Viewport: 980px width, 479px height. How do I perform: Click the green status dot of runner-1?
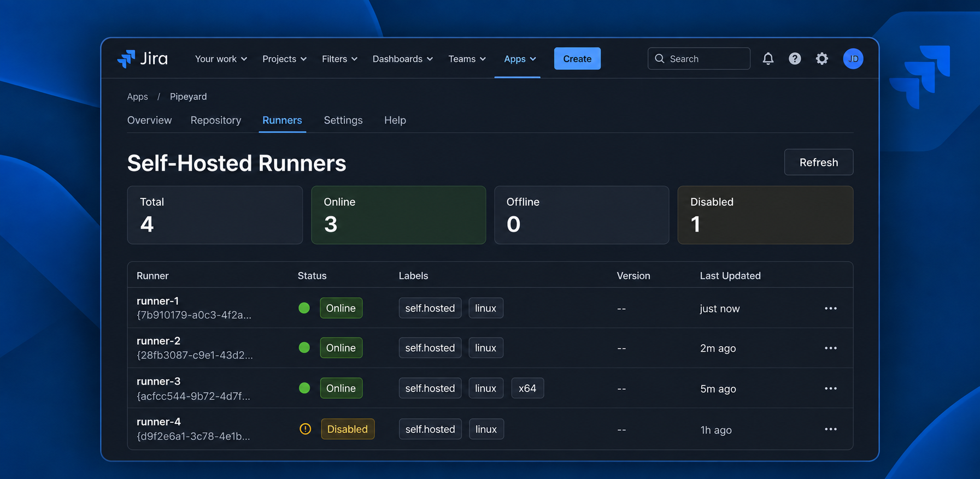(x=304, y=308)
